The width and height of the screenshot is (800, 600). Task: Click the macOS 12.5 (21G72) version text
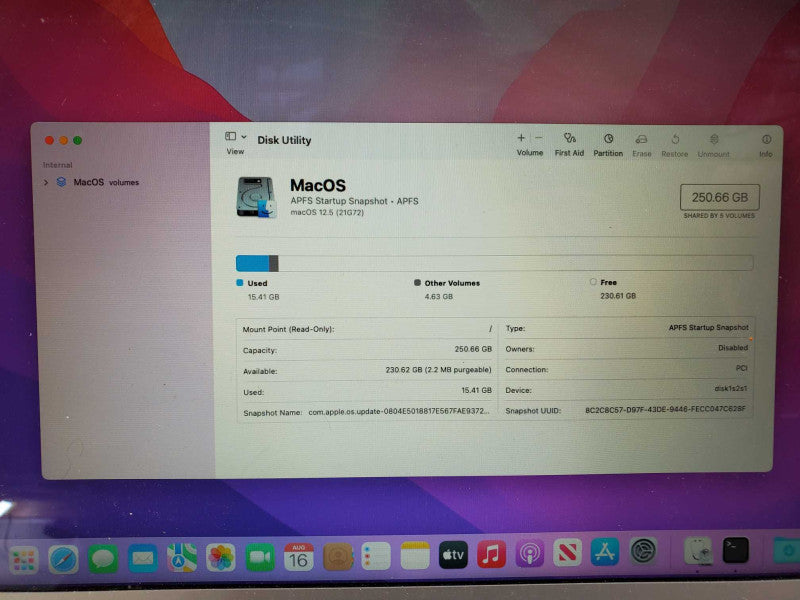click(x=327, y=212)
